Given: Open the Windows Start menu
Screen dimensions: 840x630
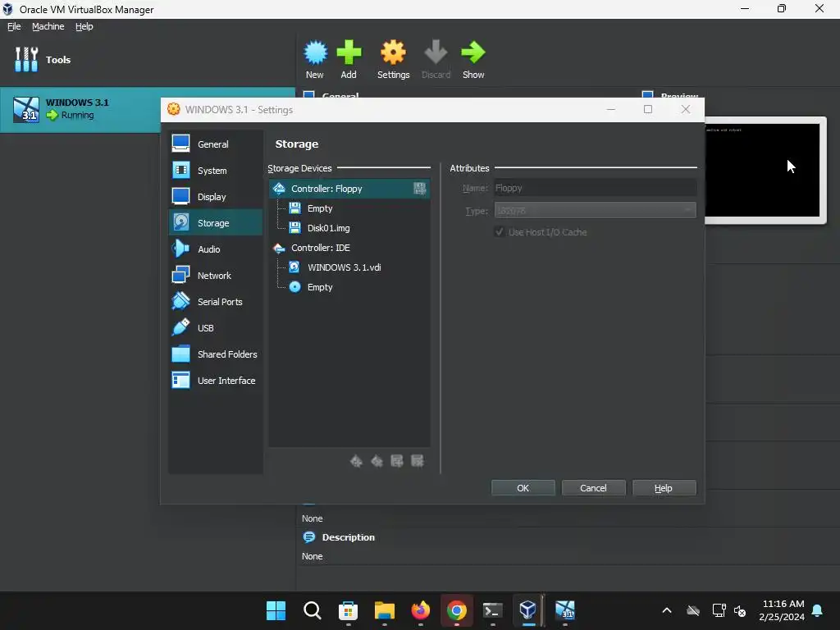Looking at the screenshot, I should pyautogui.click(x=276, y=610).
